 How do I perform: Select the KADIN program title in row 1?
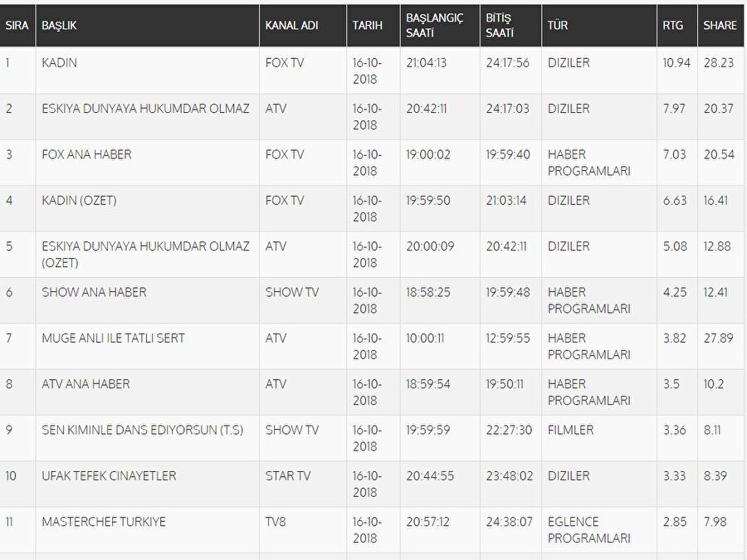click(x=59, y=63)
